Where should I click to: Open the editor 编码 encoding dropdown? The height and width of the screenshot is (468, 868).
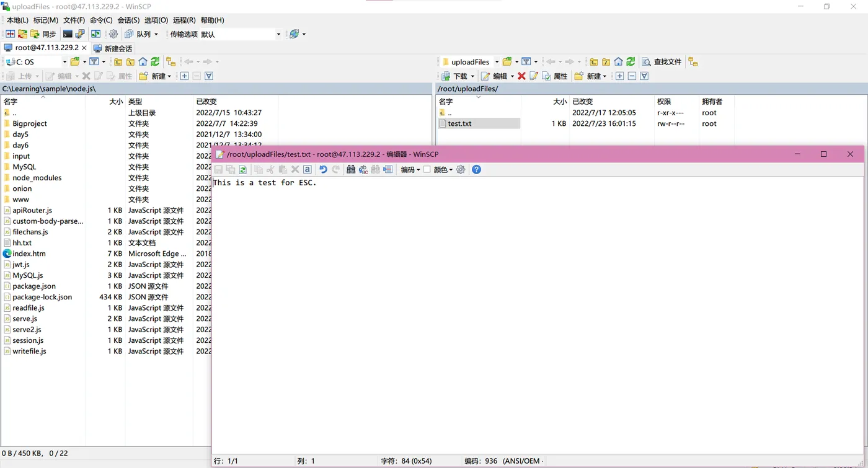point(410,169)
